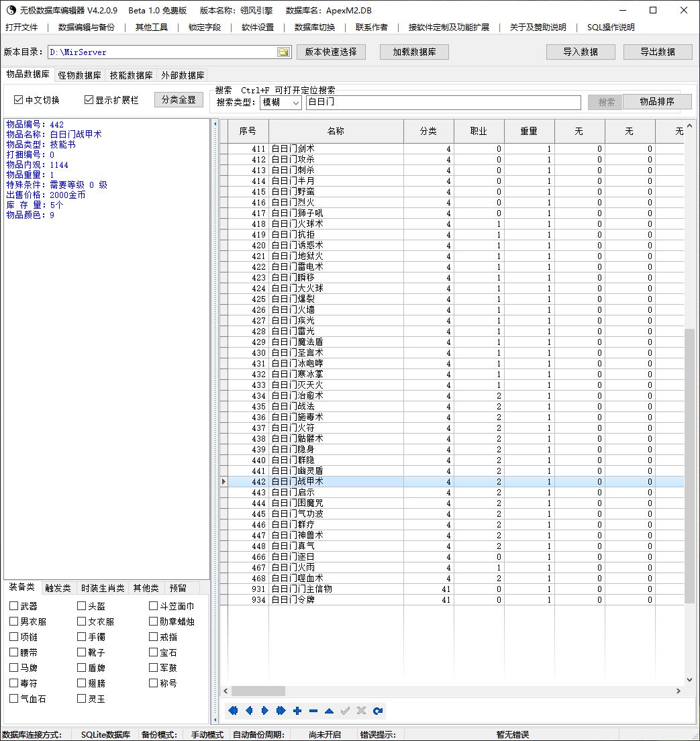Refresh the data with the reload icon
This screenshot has height=741, width=700.
[x=378, y=711]
